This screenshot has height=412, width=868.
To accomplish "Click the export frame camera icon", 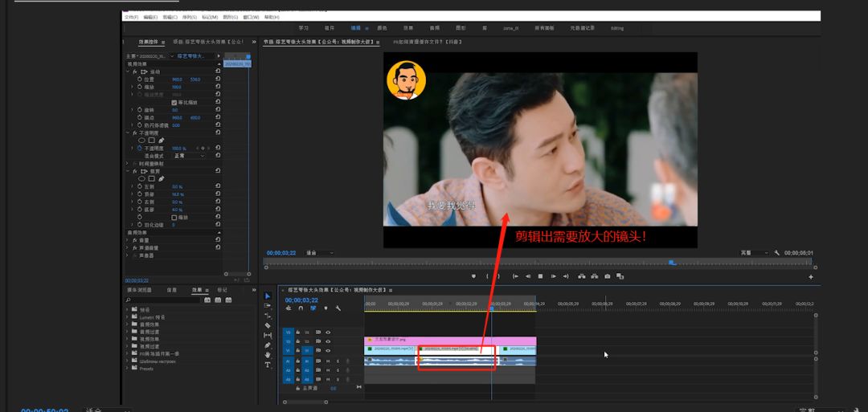I will (x=608, y=276).
